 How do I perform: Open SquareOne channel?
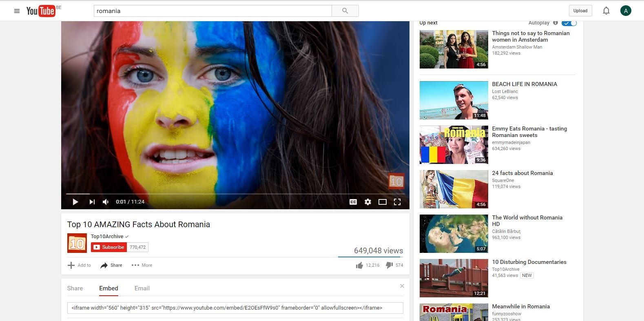pyautogui.click(x=503, y=180)
